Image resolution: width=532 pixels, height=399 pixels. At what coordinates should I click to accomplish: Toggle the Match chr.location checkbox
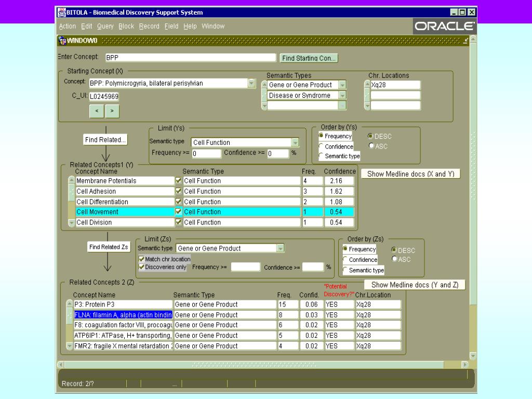pos(142,259)
